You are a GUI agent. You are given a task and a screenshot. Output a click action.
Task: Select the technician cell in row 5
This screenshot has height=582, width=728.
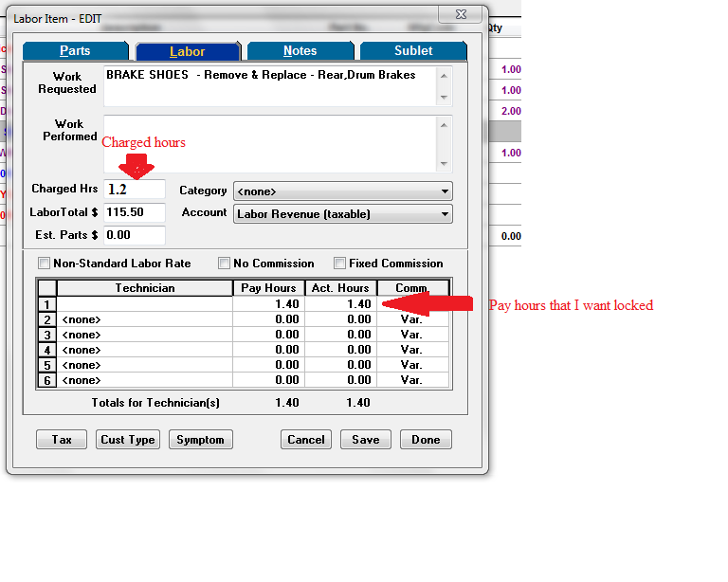tap(144, 365)
